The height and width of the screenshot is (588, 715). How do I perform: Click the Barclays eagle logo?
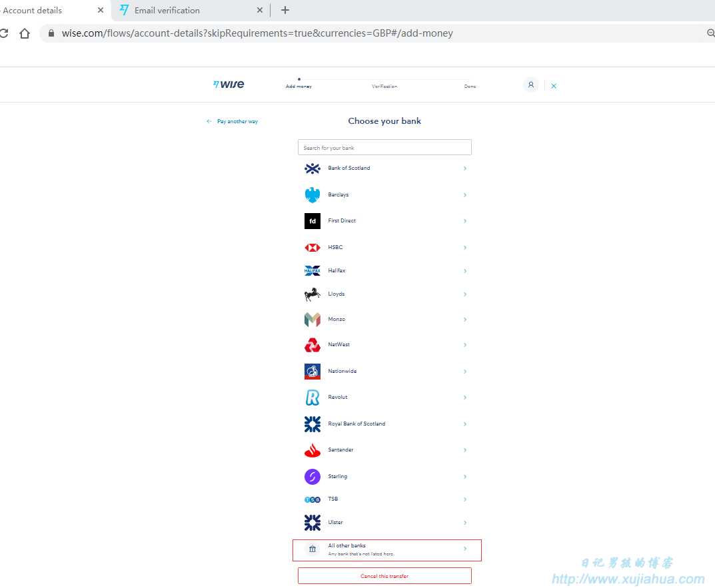point(313,195)
